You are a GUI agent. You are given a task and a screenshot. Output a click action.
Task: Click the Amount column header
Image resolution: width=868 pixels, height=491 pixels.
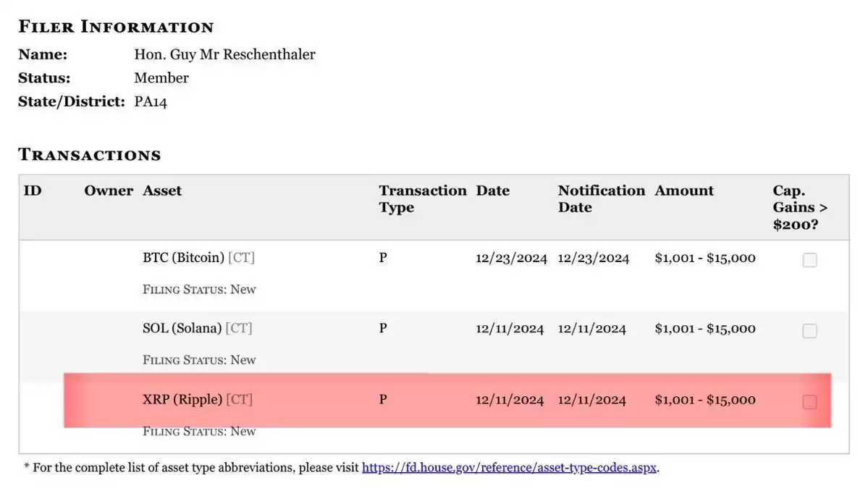coord(684,190)
